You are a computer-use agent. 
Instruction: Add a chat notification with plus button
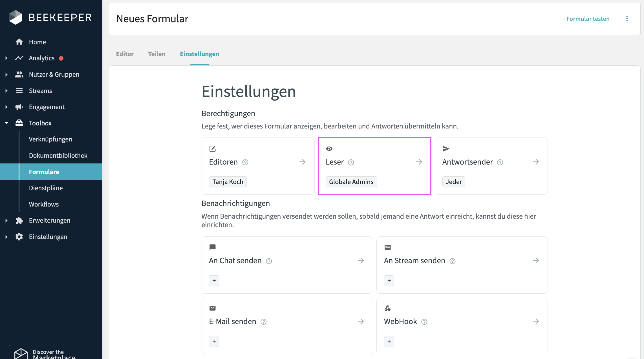tap(214, 280)
